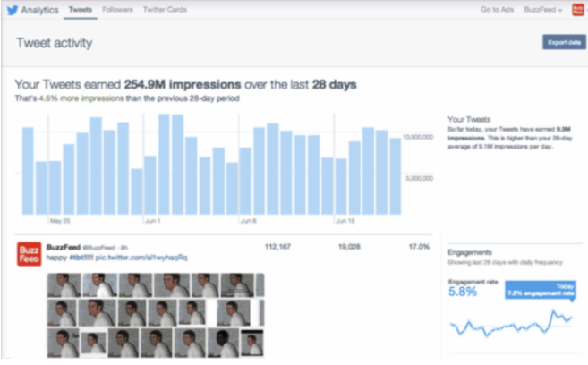
Task: Click the BuzzFeed profile logo beside the tweet
Action: coord(29,255)
